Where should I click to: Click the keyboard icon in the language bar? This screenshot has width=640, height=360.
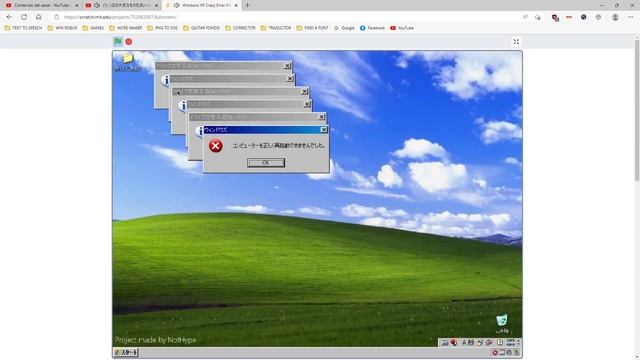click(x=444, y=343)
